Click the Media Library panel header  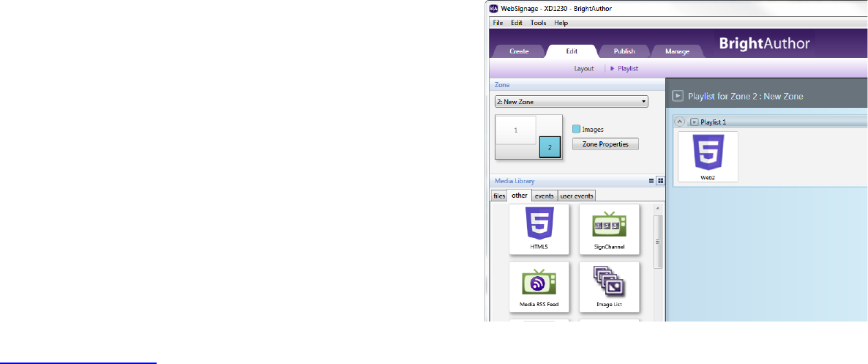tap(577, 181)
